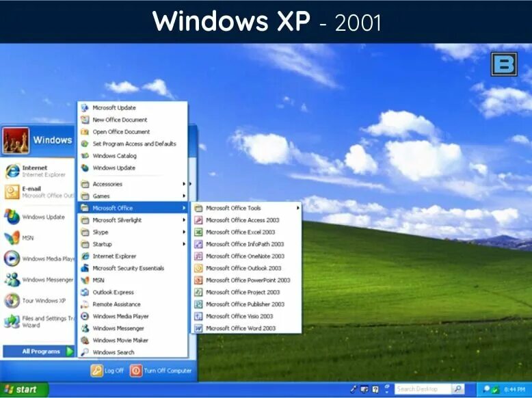Click the Files and Settings Transfer Wizard icon
The image size is (532, 398).
click(x=12, y=321)
